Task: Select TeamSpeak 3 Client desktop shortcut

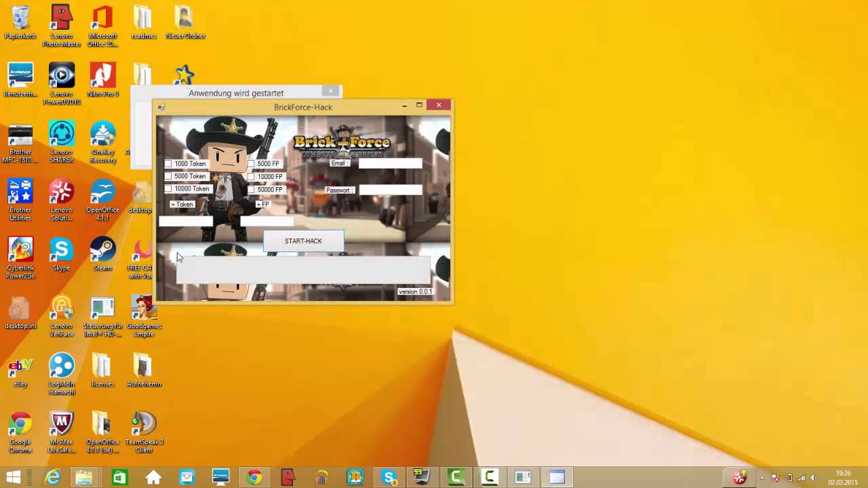Action: click(x=144, y=432)
